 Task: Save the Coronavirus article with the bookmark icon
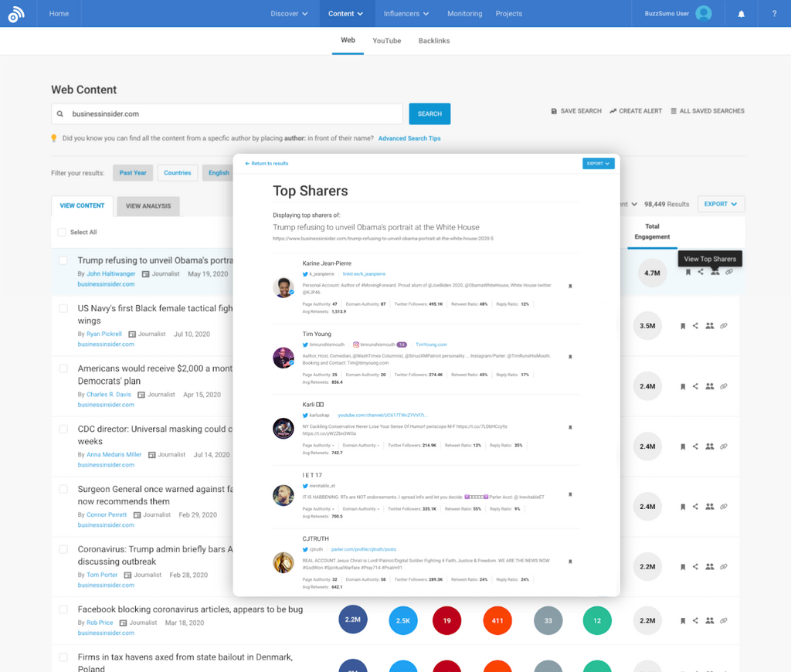point(683,567)
